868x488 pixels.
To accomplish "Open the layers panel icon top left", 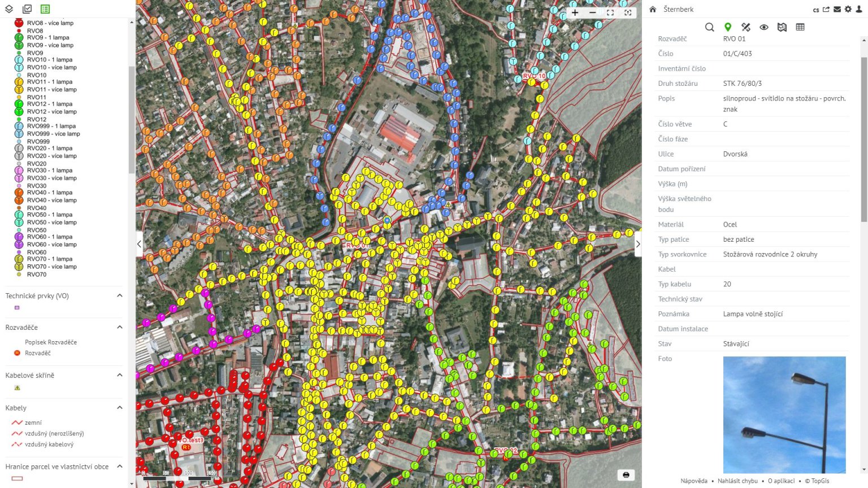I will [8, 9].
